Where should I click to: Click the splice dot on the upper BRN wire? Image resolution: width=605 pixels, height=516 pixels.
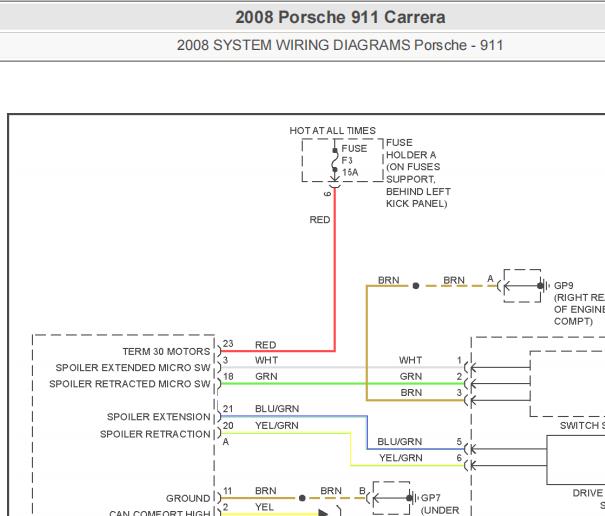pos(416,286)
